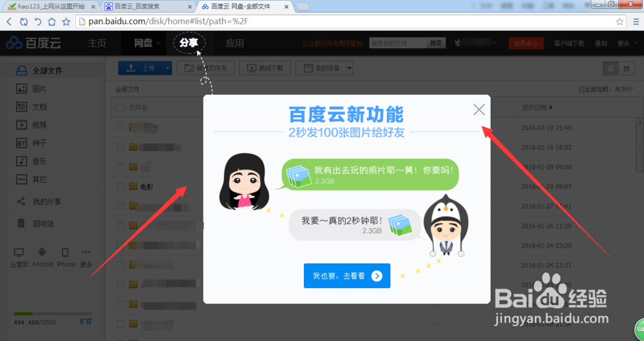Open the 分享 tab in top navigation
Viewport: 644px width, 341px height.
click(189, 43)
